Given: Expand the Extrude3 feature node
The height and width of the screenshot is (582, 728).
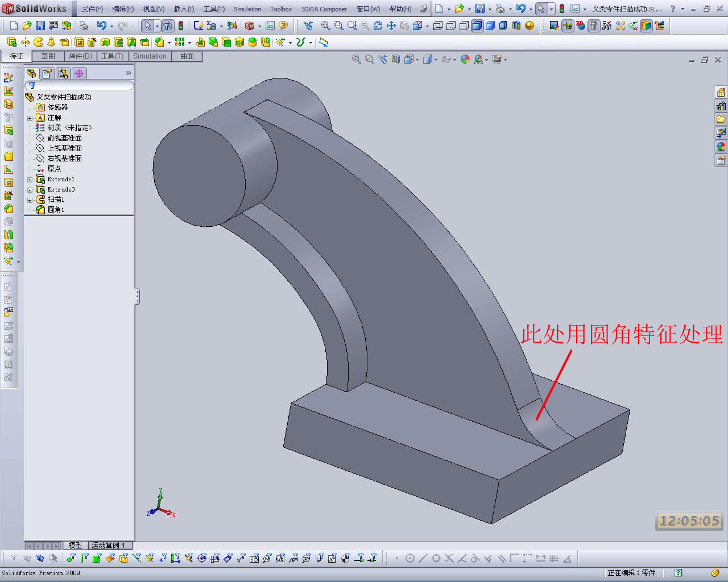Looking at the screenshot, I should point(30,190).
